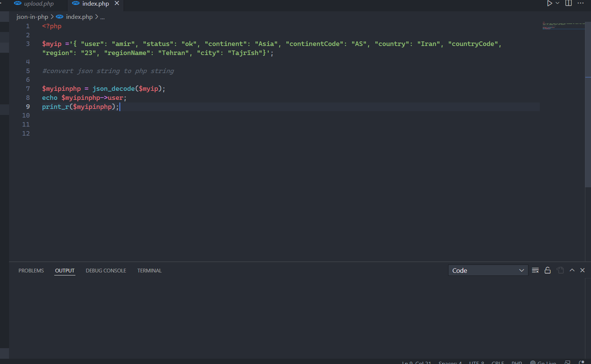591x364 pixels.
Task: Maximize the panel with chevron up
Action: 572,270
